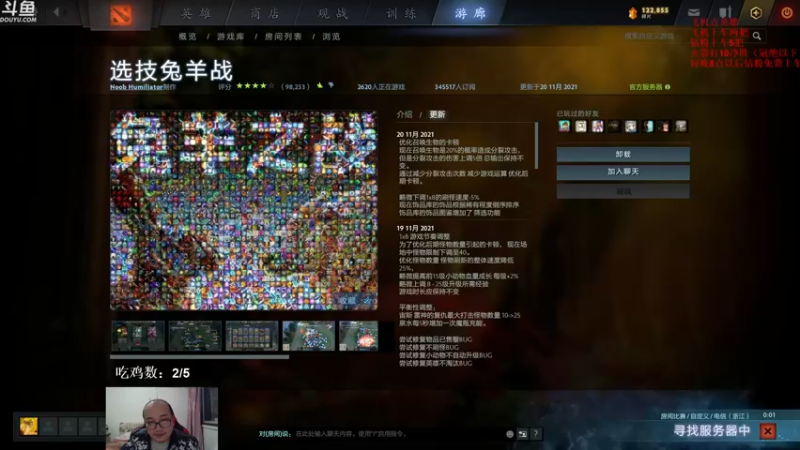800x450 pixels.
Task: Click the thumbs-up rating icon
Action: click(x=320, y=85)
